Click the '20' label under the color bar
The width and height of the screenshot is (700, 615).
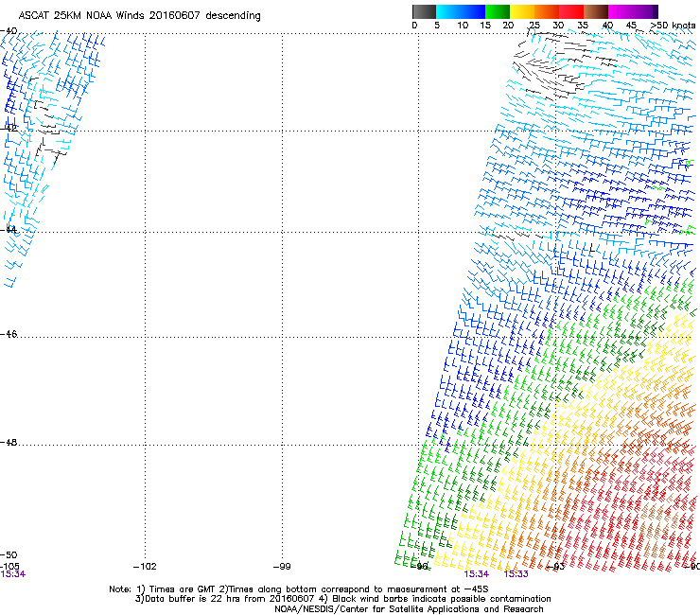pyautogui.click(x=508, y=26)
